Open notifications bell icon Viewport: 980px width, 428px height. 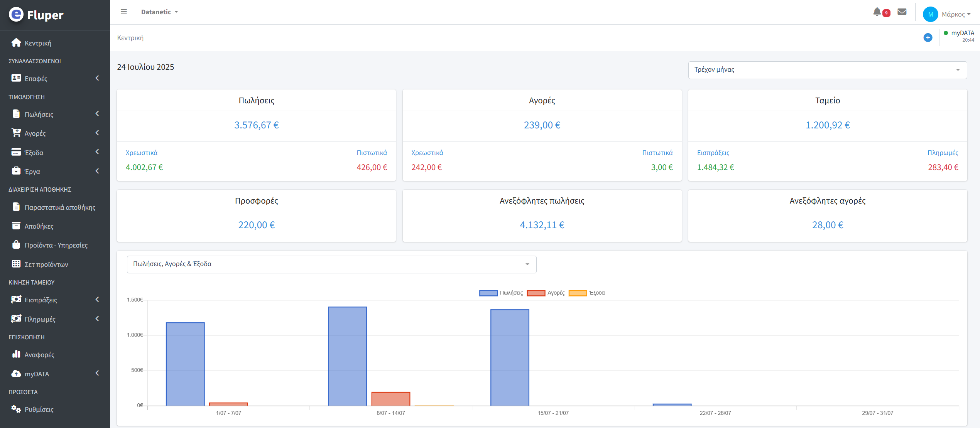click(x=877, y=12)
